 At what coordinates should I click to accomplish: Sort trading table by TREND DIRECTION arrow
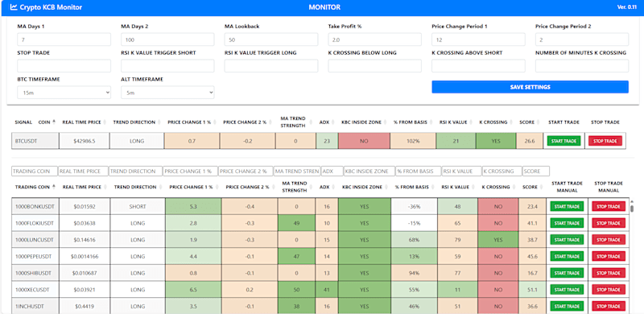tap(159, 187)
